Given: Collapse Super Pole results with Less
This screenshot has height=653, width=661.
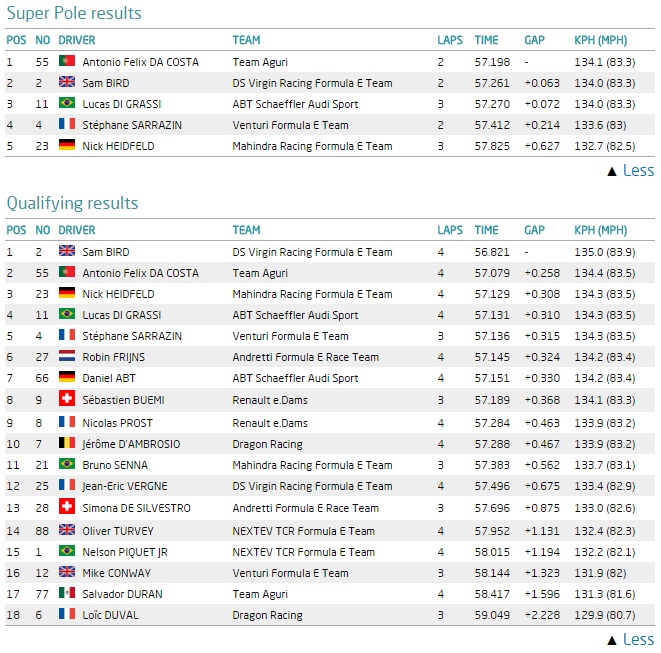Looking at the screenshot, I should coord(631,170).
